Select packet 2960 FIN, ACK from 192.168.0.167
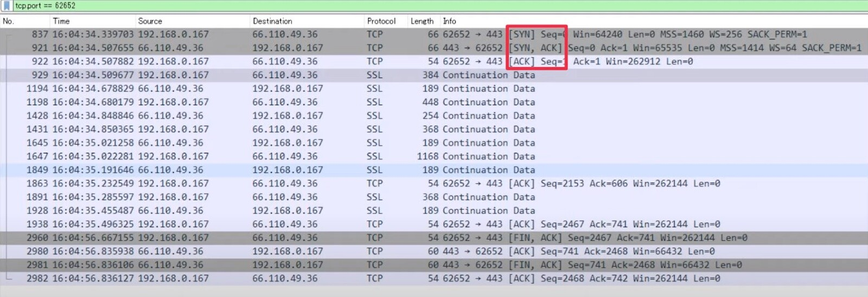Screen dimensions: 868x297 point(271,237)
